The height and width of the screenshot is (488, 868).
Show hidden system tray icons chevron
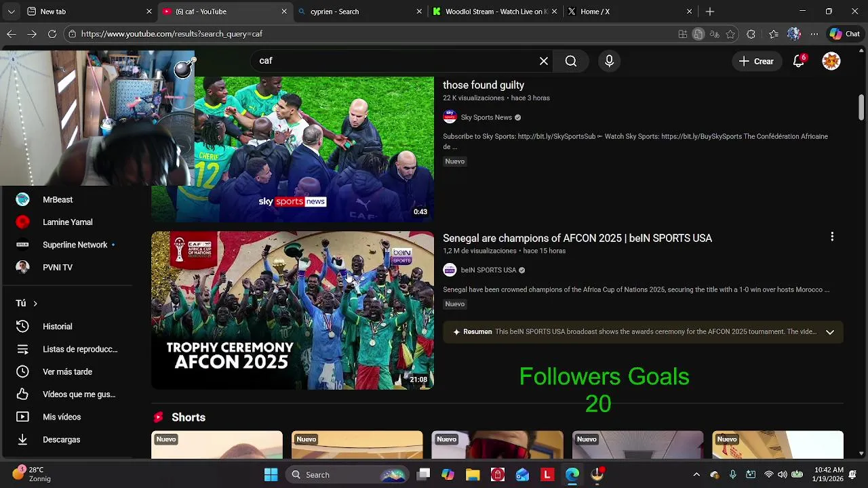click(696, 474)
